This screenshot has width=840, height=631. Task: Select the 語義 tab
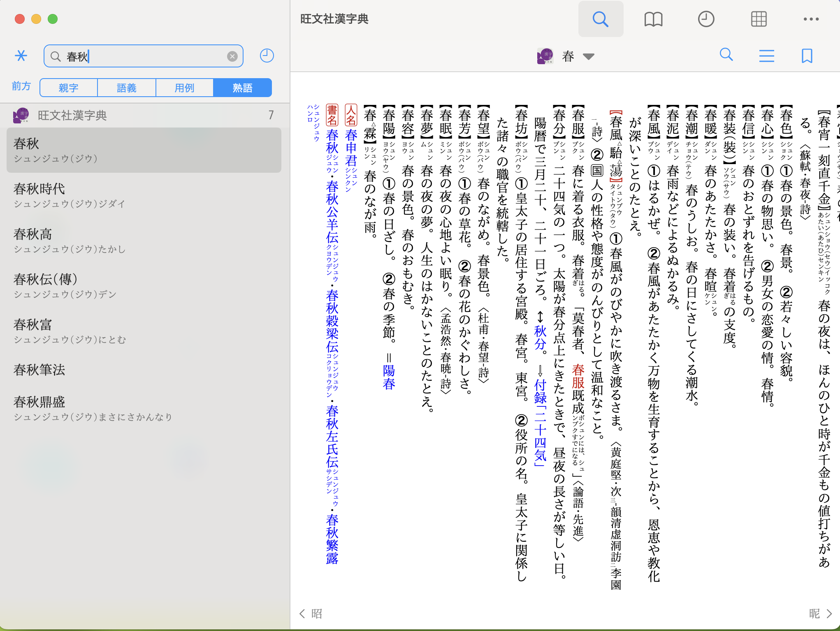(x=127, y=88)
